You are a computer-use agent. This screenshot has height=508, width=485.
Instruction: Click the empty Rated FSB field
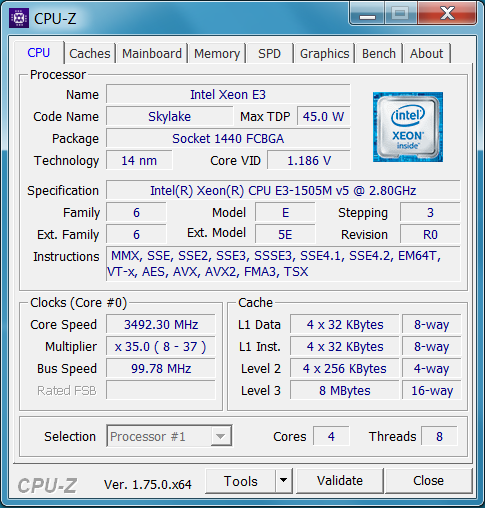point(161,390)
